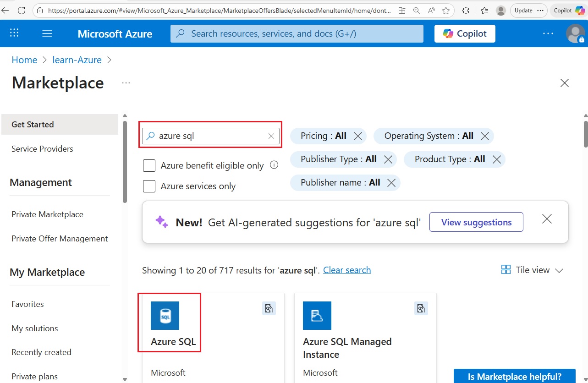The width and height of the screenshot is (588, 383).
Task: Clear the azure sql search text
Action: tap(271, 136)
